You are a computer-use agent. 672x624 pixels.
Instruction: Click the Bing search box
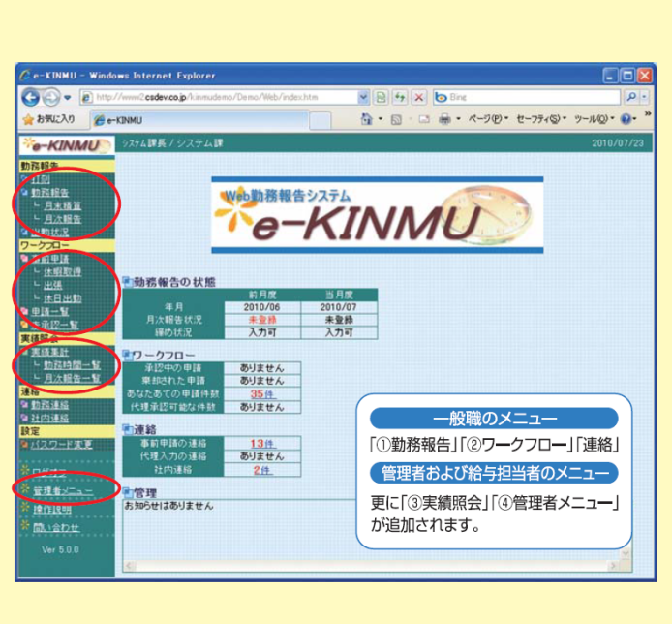[527, 97]
